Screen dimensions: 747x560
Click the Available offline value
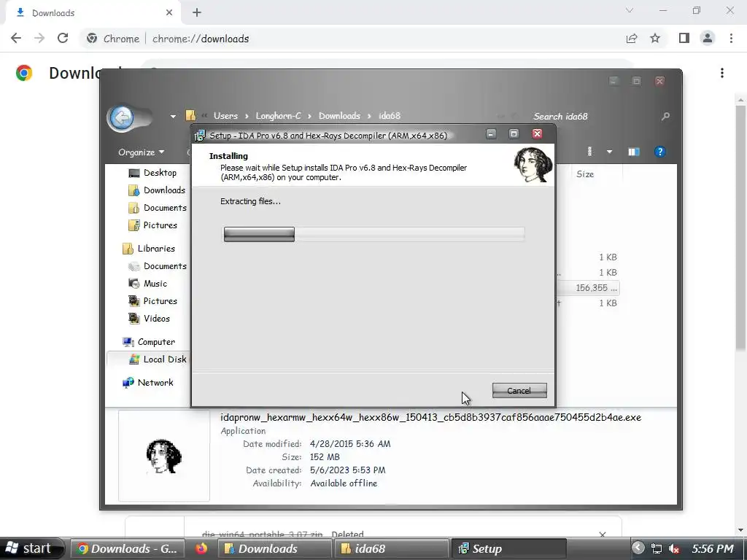[x=344, y=483]
